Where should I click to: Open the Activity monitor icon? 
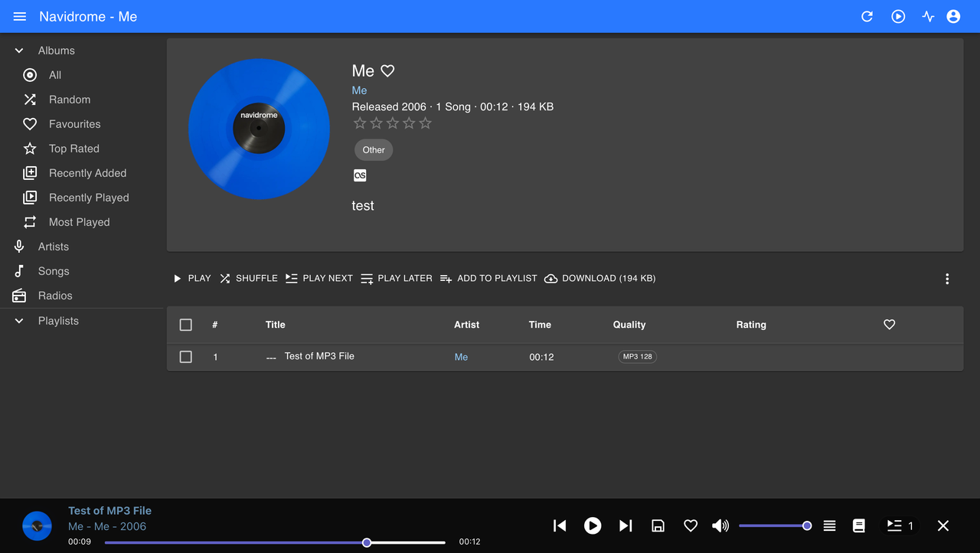point(928,16)
